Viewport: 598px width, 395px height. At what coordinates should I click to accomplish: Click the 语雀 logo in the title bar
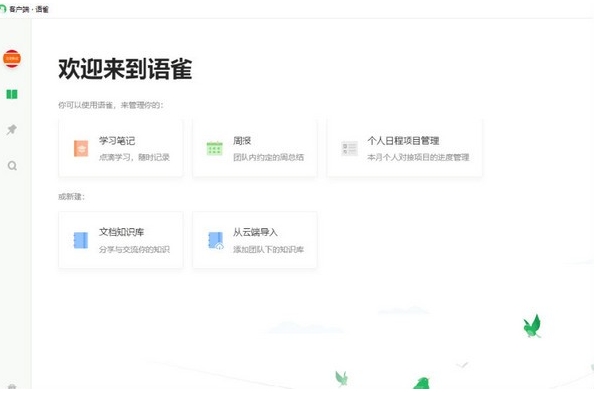point(3,8)
